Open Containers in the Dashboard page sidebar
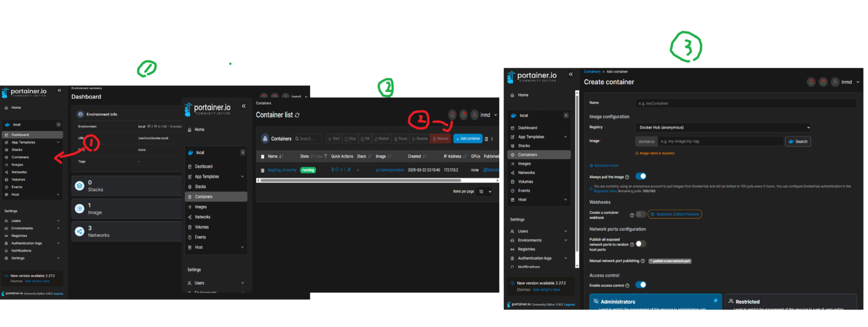 pos(20,157)
